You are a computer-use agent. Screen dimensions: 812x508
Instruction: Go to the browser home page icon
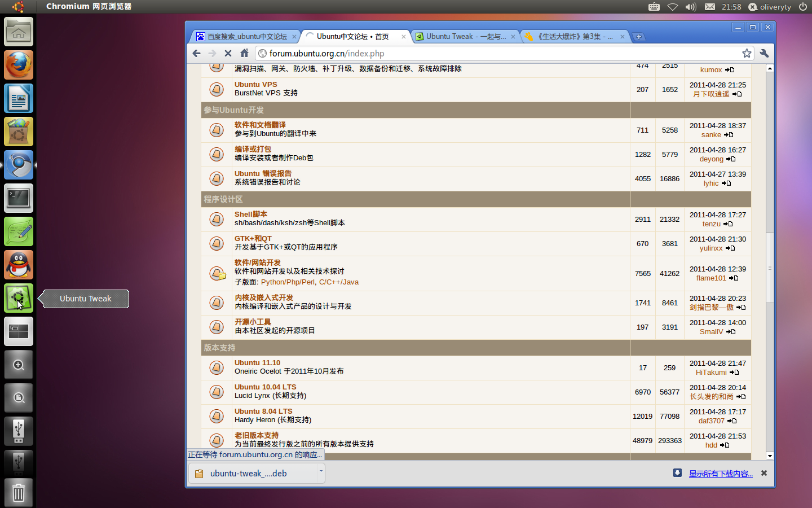(244, 53)
